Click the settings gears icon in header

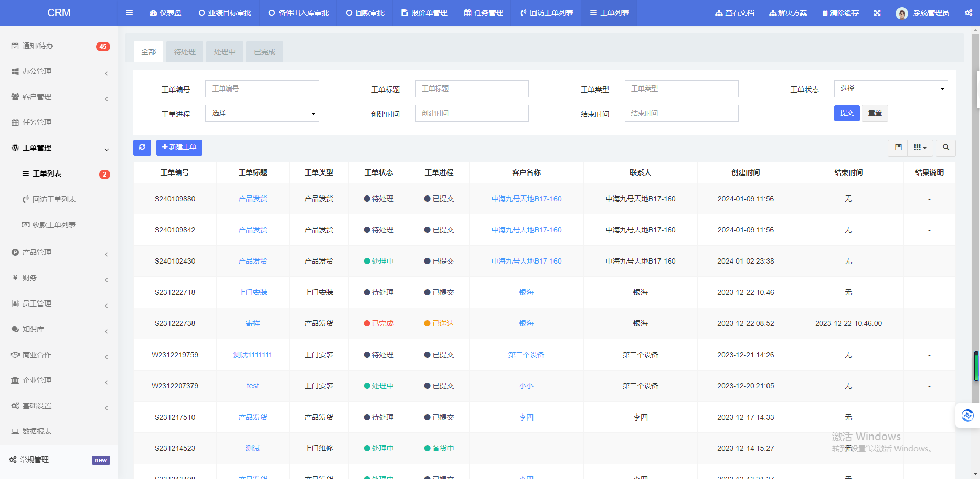(x=968, y=13)
